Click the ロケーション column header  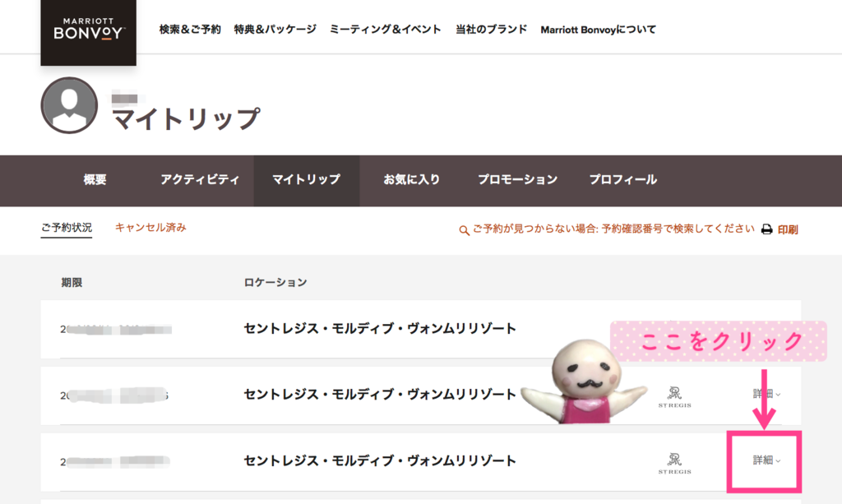tap(275, 282)
